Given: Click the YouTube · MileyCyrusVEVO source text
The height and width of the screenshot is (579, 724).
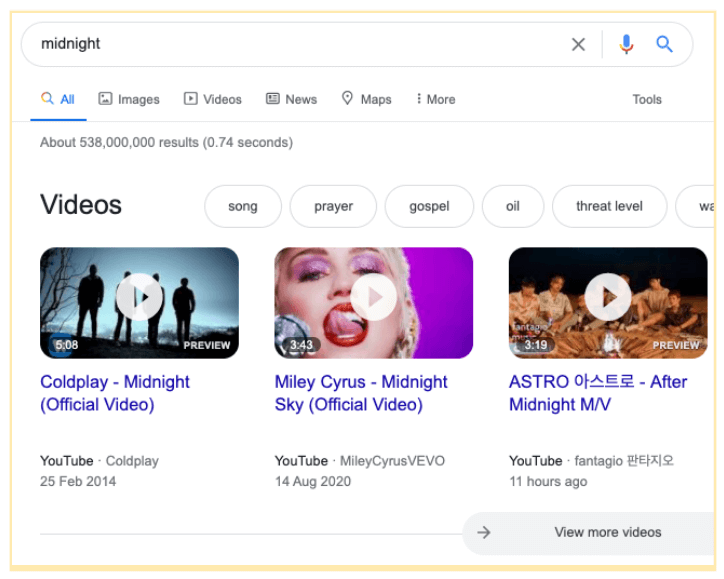Looking at the screenshot, I should [x=360, y=461].
